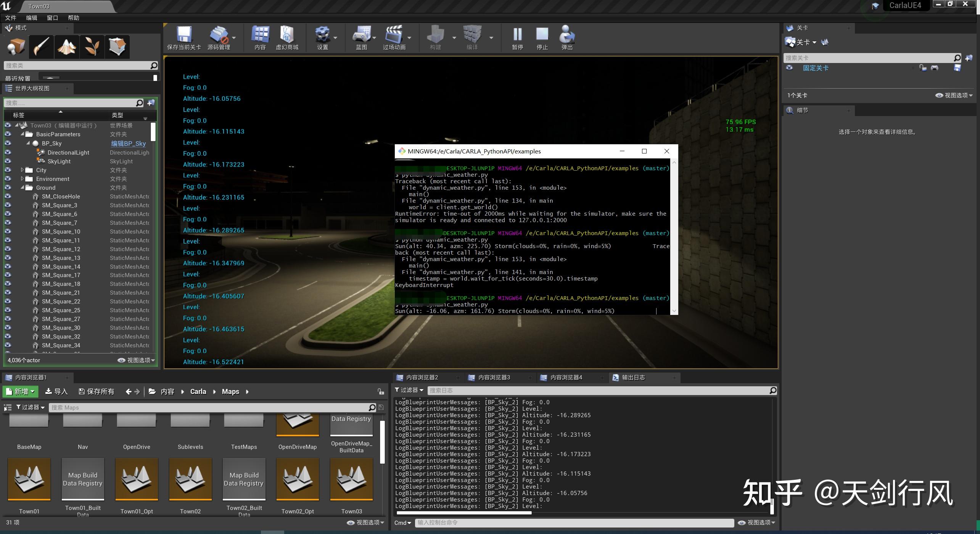Open World Outliner View Options dropdown

click(136, 360)
